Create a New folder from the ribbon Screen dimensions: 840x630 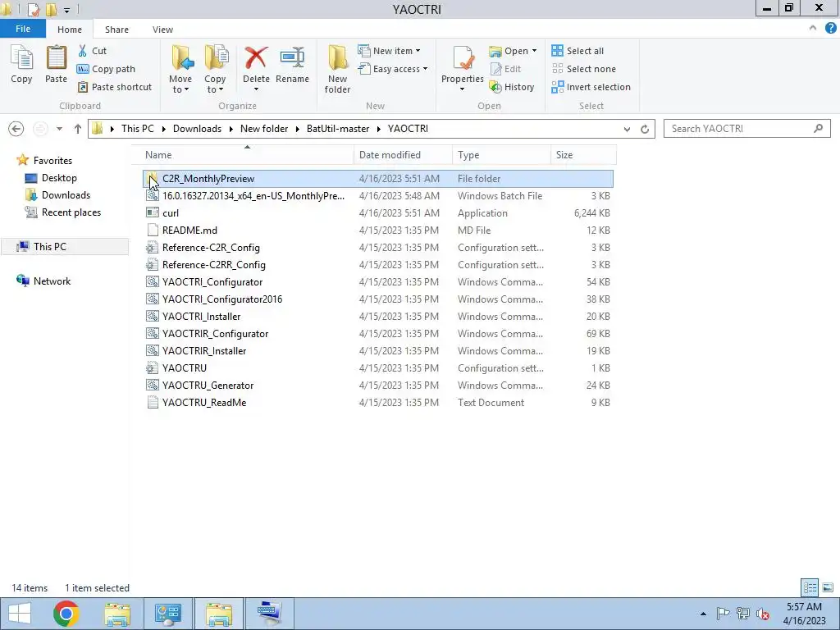(x=337, y=70)
